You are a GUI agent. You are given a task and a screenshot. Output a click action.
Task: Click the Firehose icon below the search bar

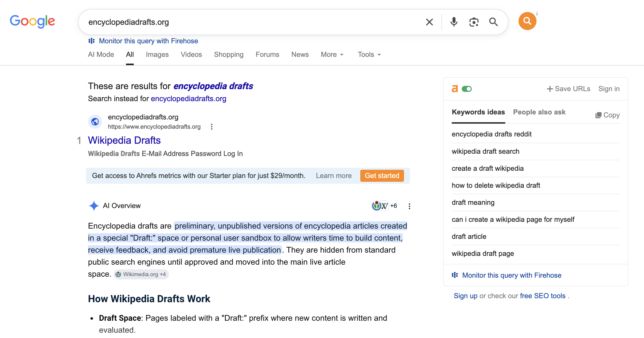click(x=91, y=41)
